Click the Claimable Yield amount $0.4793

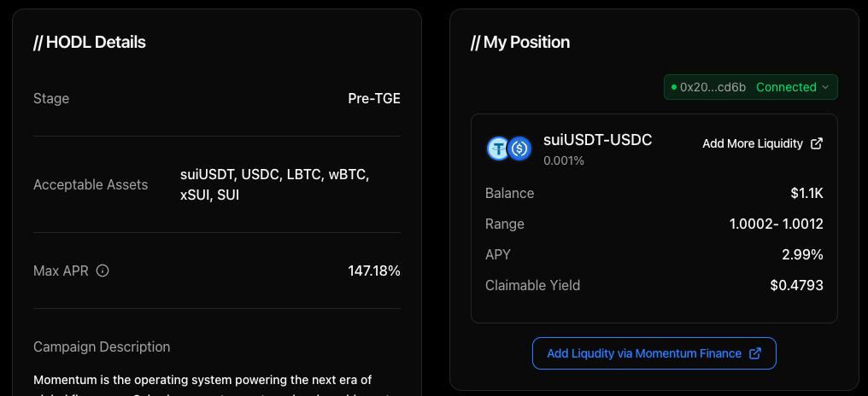click(796, 285)
